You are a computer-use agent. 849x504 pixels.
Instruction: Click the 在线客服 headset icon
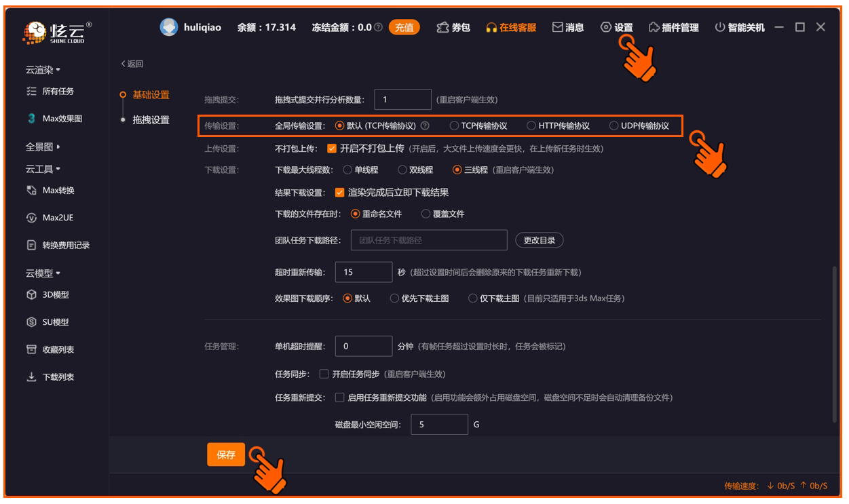491,28
